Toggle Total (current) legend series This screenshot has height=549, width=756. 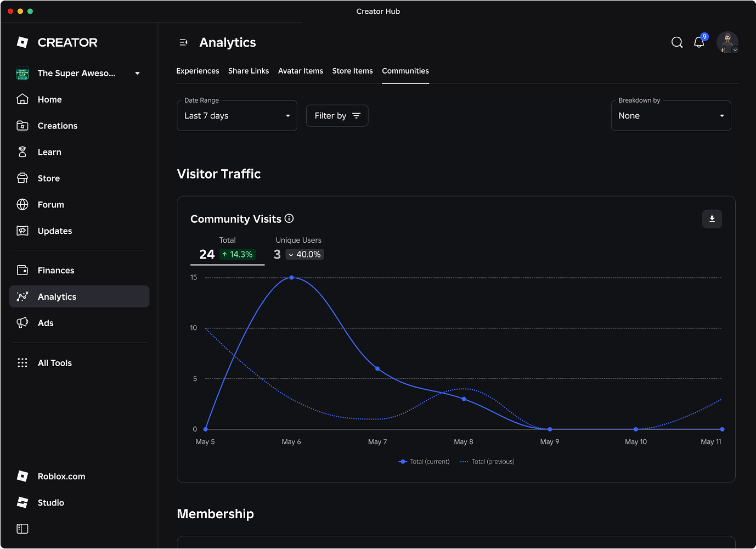[424, 462]
